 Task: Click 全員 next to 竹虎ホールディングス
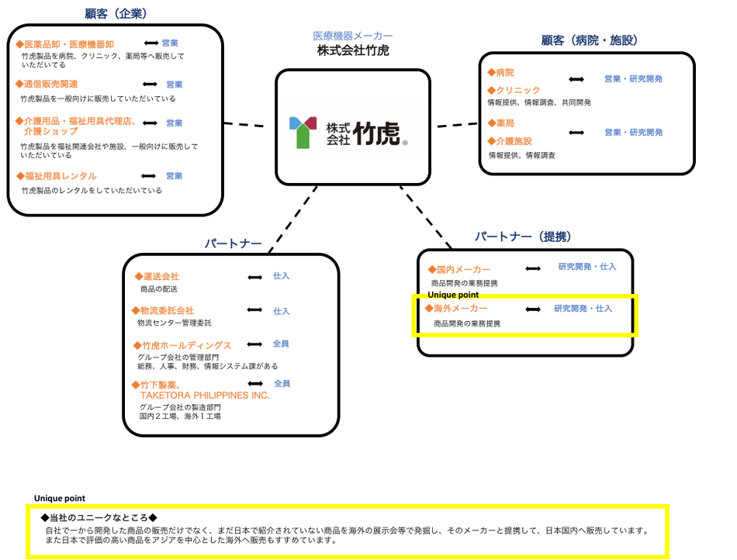(x=281, y=344)
